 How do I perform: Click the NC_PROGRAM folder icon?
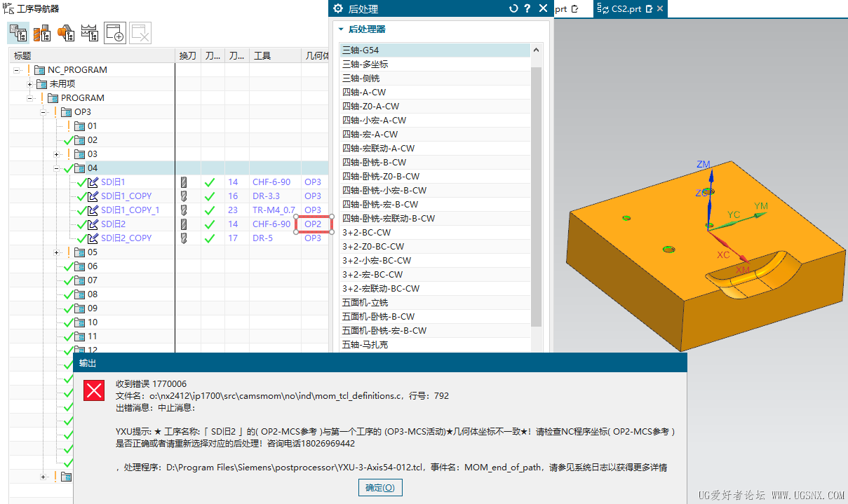tap(40, 70)
